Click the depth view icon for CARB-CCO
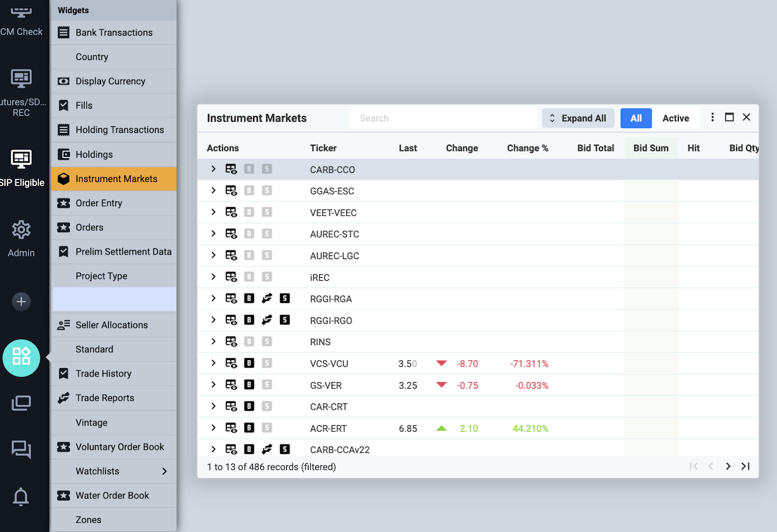Screen dimensions: 777x532 (x=231, y=169)
